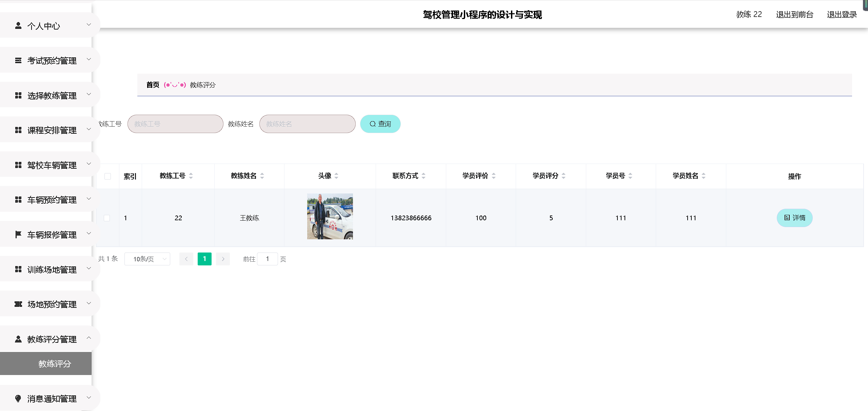Click 退出登录 link in the header
The width and height of the screenshot is (868, 411).
pyautogui.click(x=842, y=15)
